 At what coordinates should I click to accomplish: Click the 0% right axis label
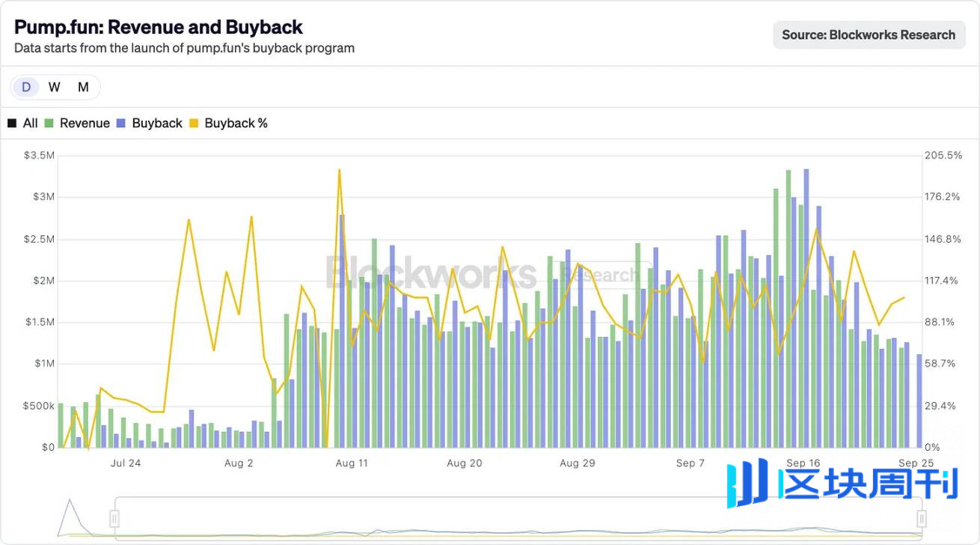pos(933,447)
